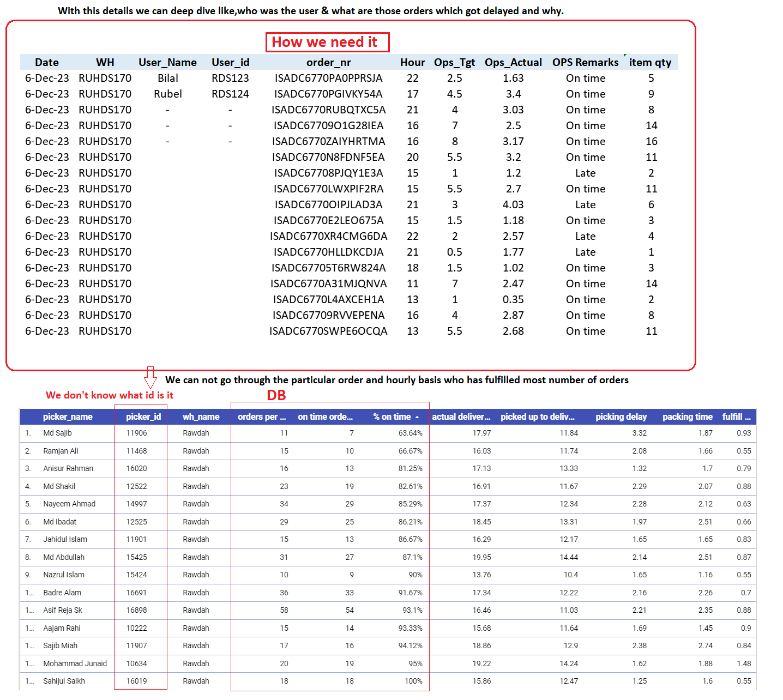Select the Ops_Actual header cell

513,62
